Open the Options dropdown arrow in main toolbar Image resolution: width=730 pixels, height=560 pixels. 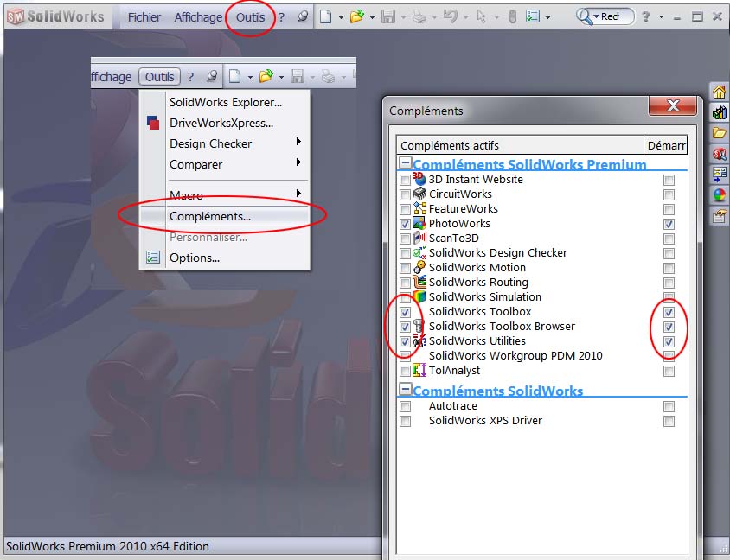[x=547, y=17]
